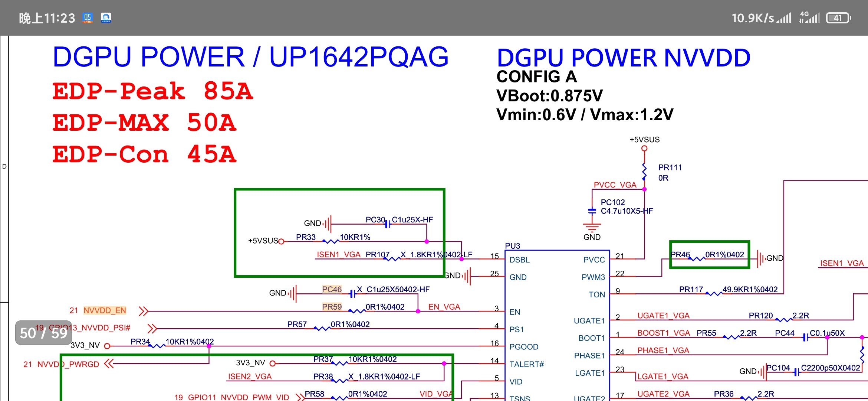
Task: Click the highlighted NVVDD_EN net label
Action: 105,310
